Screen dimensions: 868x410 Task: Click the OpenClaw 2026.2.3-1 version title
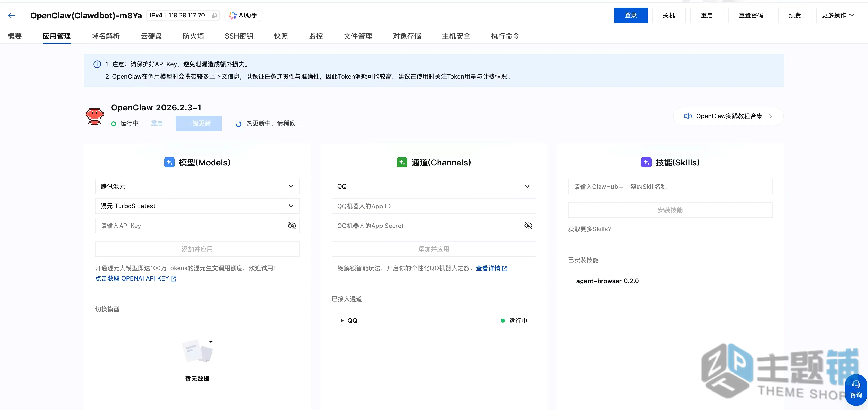point(156,108)
